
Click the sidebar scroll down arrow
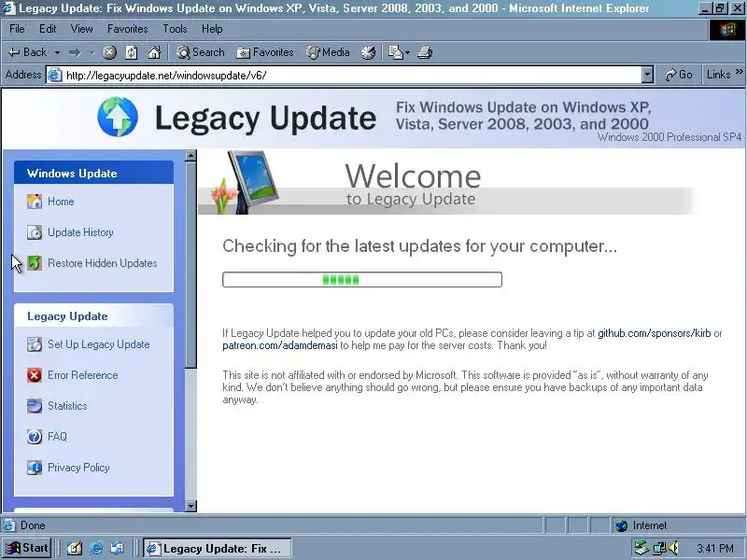(x=190, y=506)
